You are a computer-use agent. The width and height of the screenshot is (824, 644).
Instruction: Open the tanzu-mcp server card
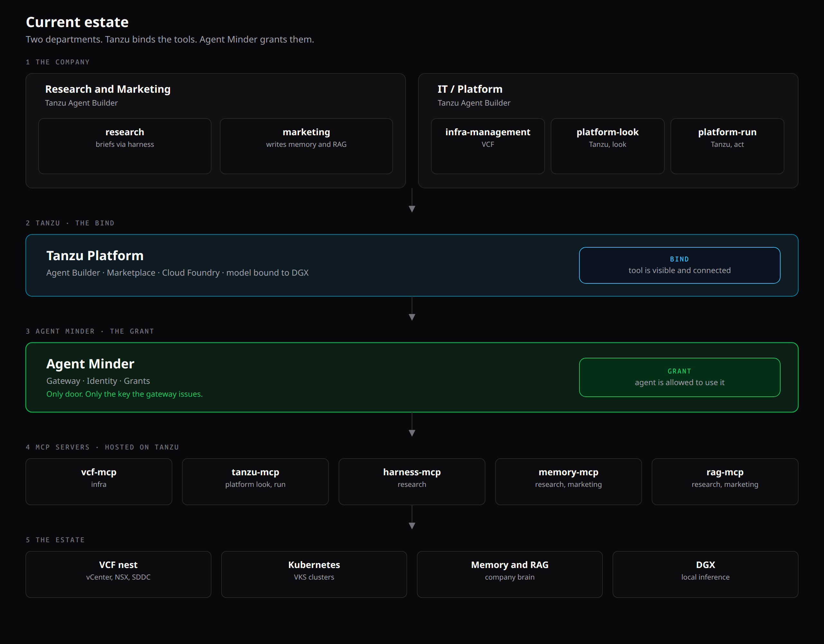[x=255, y=481]
